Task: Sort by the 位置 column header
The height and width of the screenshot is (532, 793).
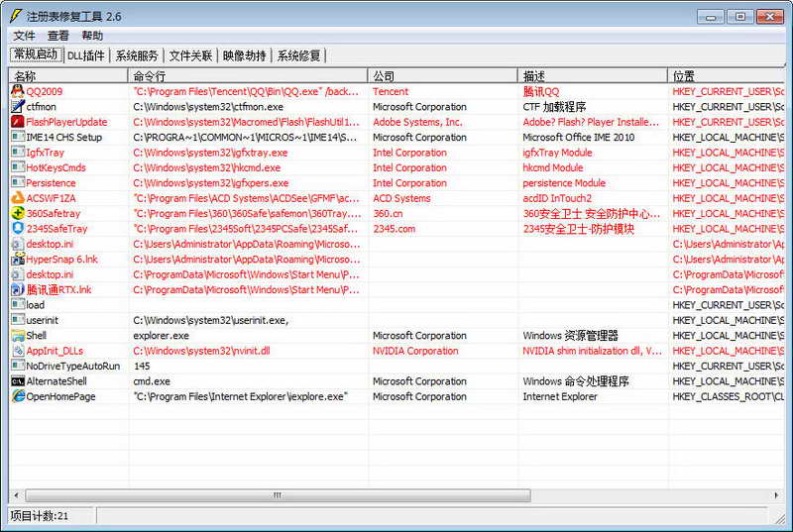Action: pyautogui.click(x=727, y=76)
